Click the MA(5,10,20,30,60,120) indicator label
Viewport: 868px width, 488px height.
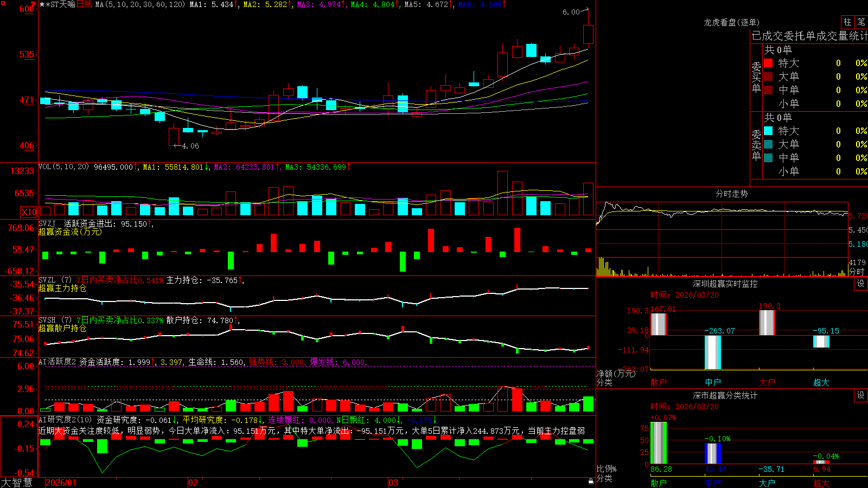(140, 4)
